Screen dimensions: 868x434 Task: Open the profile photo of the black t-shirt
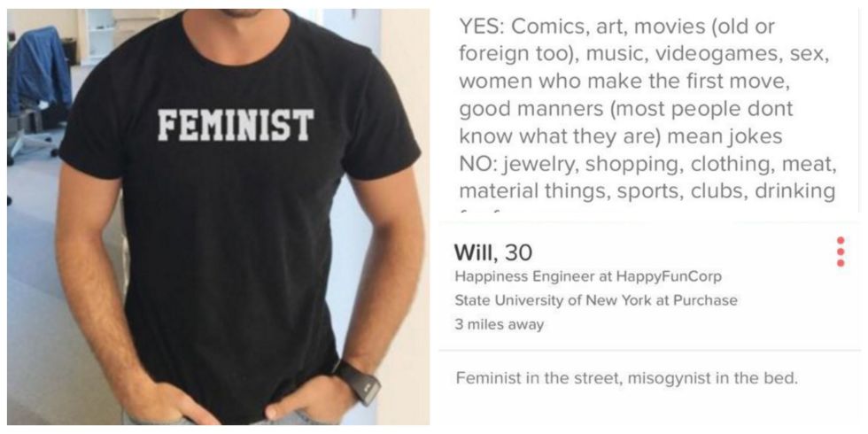click(218, 217)
